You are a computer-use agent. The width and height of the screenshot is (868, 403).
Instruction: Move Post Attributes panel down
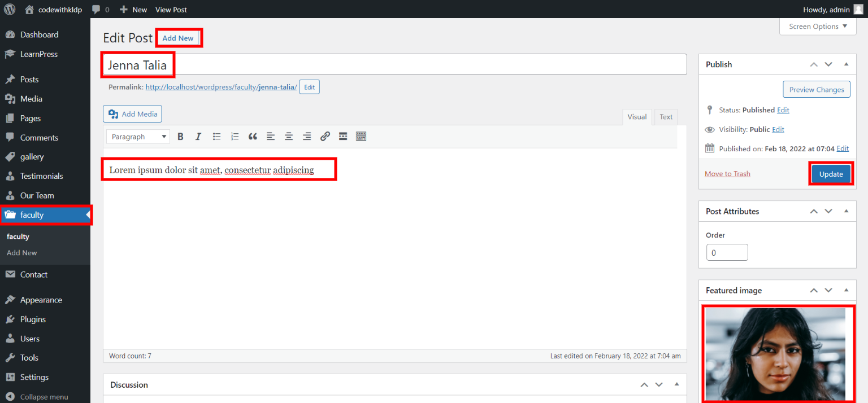pyautogui.click(x=828, y=211)
